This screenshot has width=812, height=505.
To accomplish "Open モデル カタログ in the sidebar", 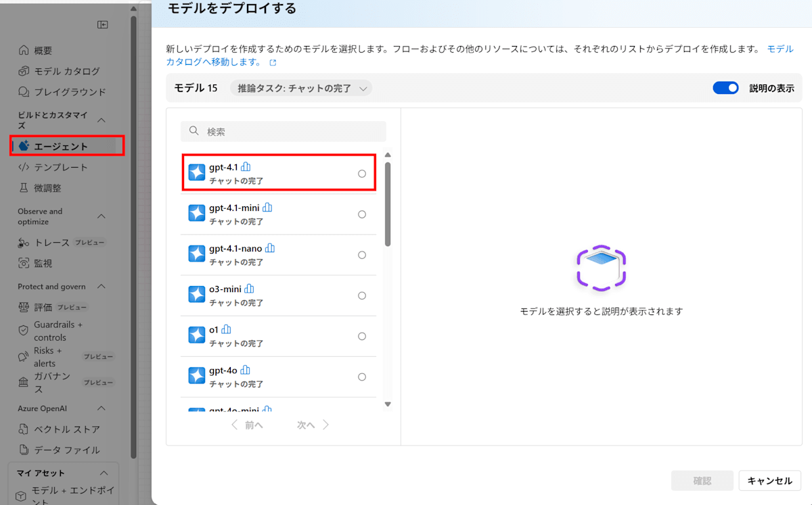I will pyautogui.click(x=68, y=71).
